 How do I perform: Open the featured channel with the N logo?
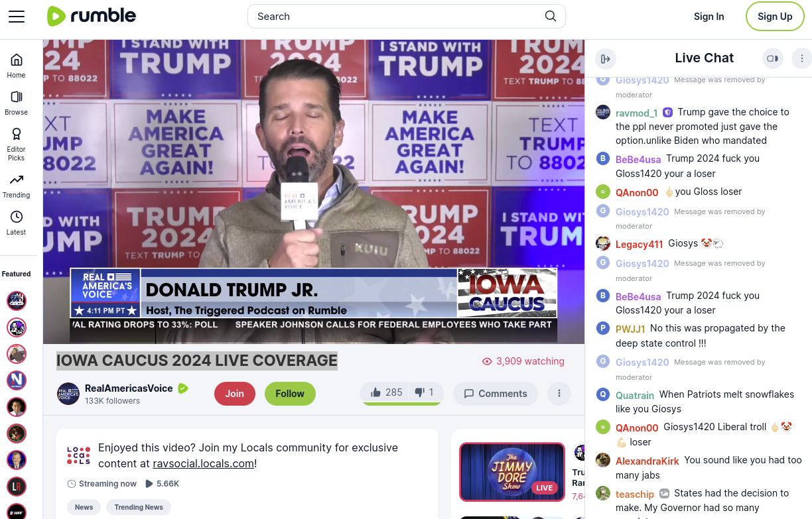[x=17, y=380]
